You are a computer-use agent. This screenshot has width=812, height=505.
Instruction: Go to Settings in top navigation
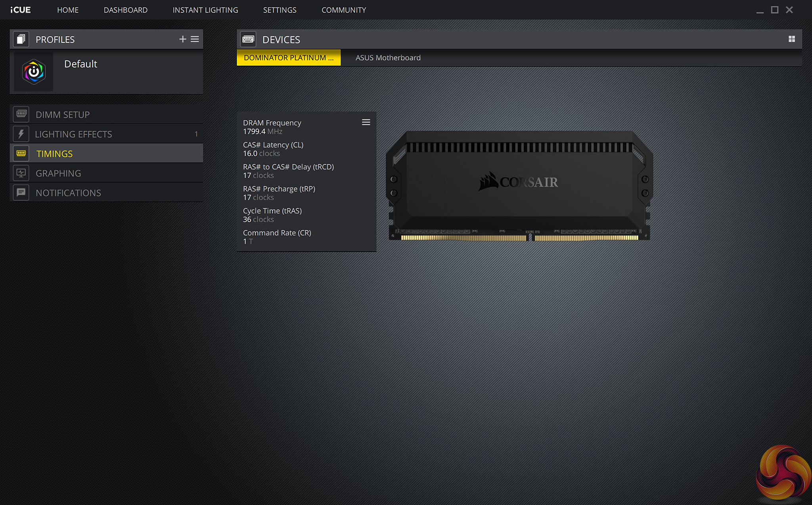[x=280, y=10]
